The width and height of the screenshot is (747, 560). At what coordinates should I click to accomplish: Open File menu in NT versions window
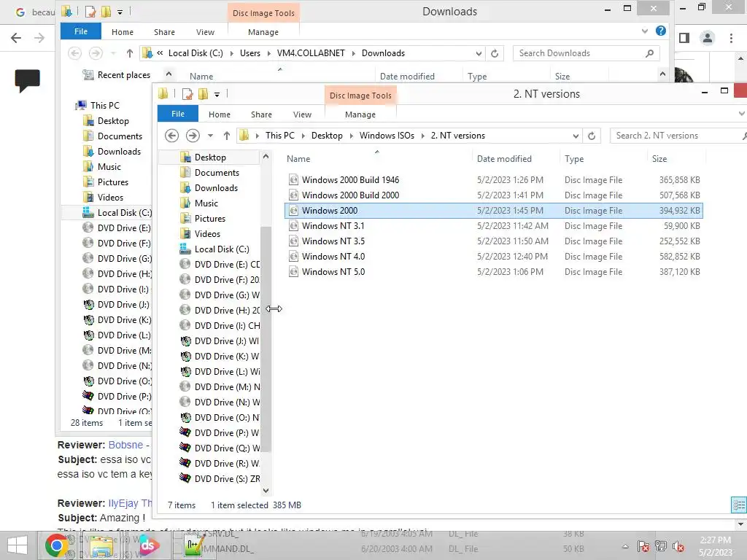178,114
